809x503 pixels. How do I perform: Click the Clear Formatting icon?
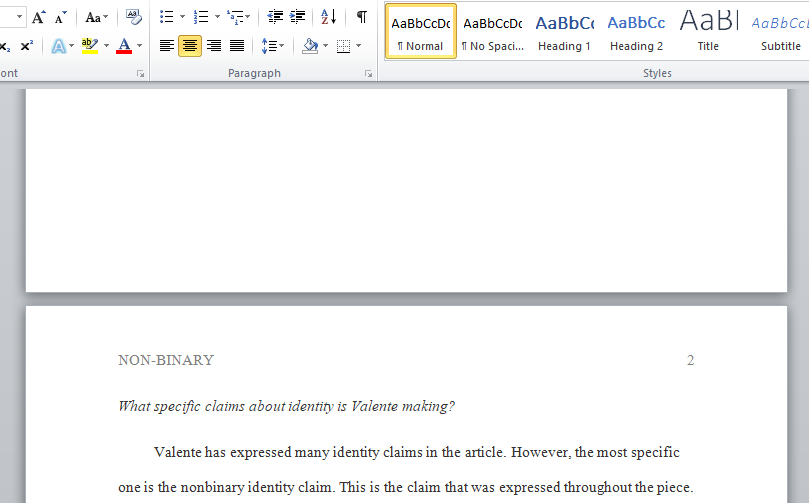134,17
